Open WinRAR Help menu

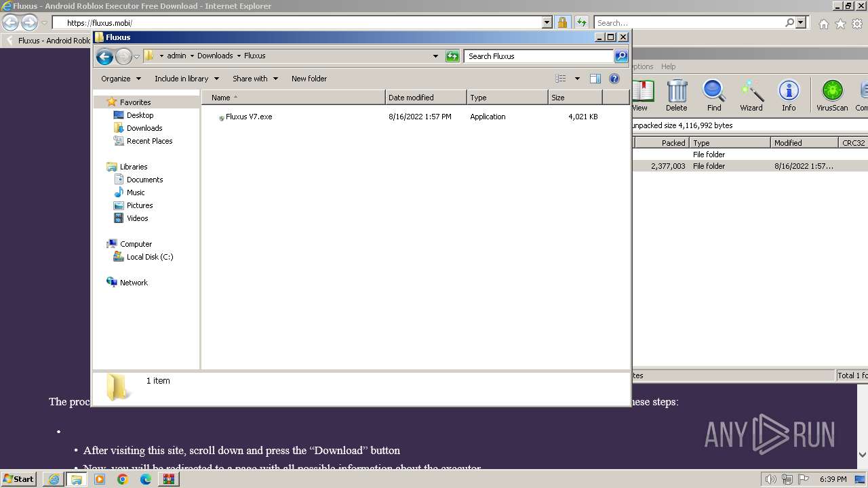(668, 66)
